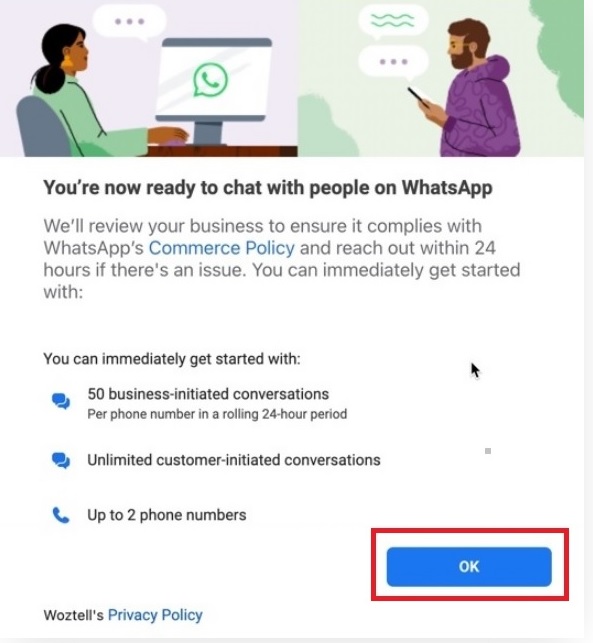Click the phone held by the bearded man
The image size is (593, 643).
418,97
